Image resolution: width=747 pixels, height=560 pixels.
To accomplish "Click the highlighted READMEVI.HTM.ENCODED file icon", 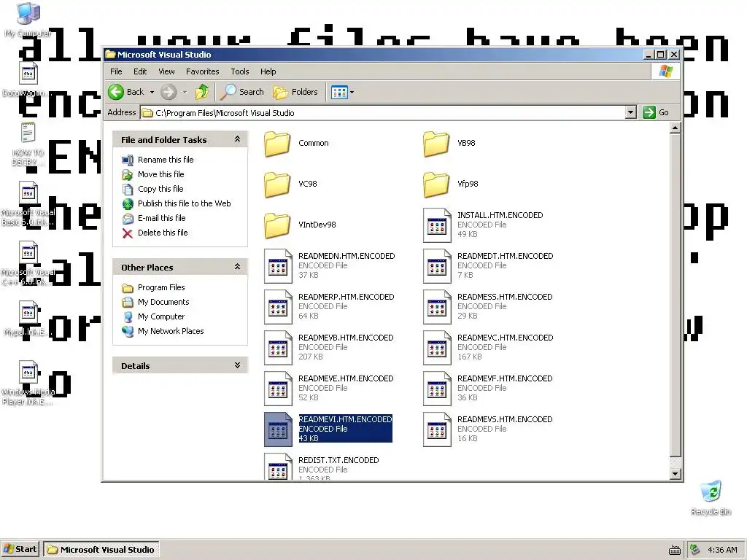I will click(x=278, y=430).
